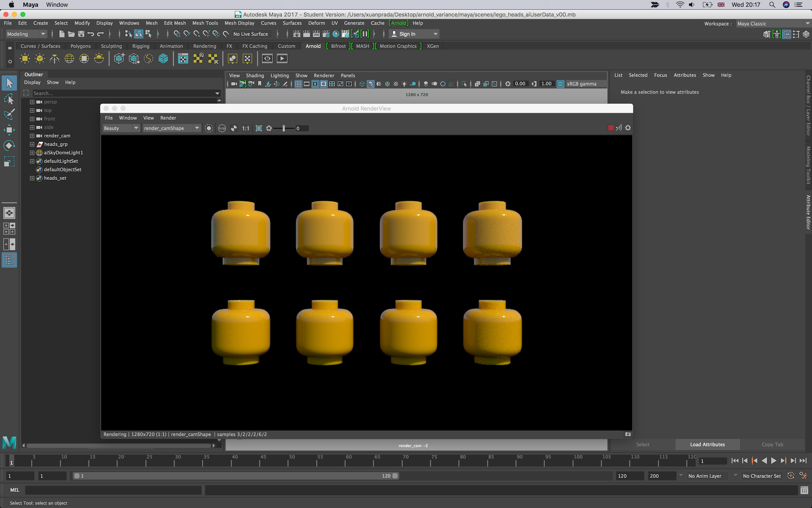Image resolution: width=812 pixels, height=508 pixels.
Task: Select the Lasso tool in toolbox
Action: pyautogui.click(x=9, y=99)
